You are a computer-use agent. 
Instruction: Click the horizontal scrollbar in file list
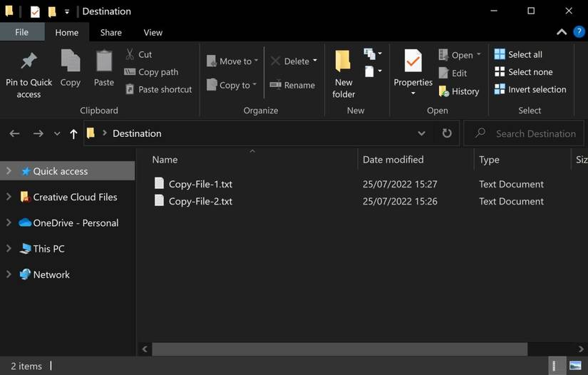click(x=339, y=349)
